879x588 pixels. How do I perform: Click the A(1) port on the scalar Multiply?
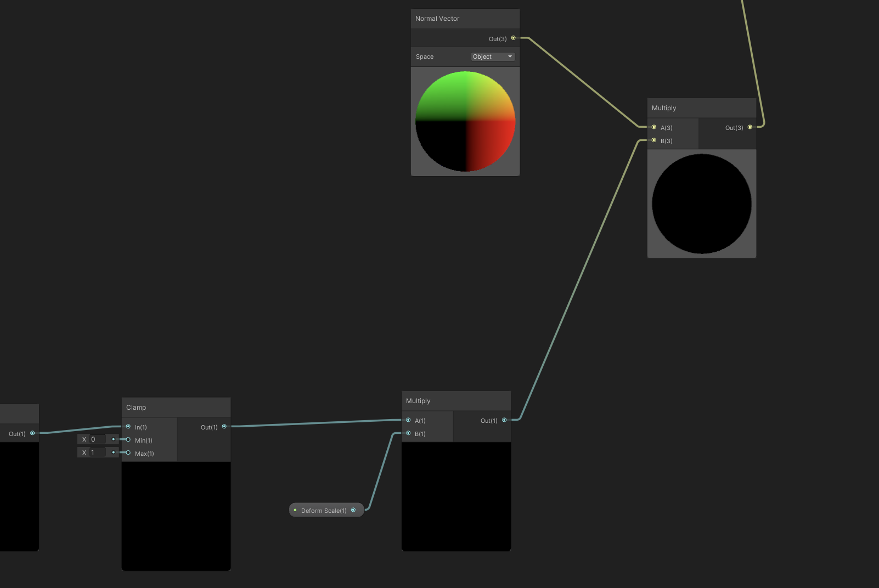409,420
